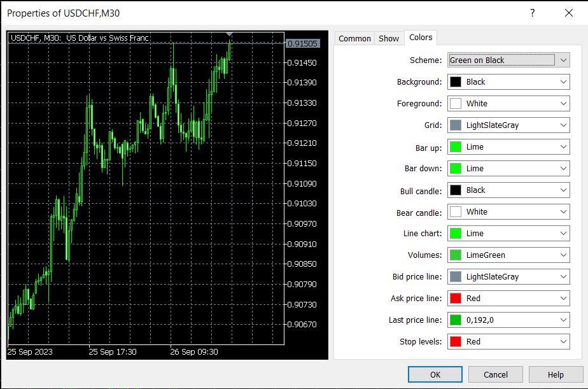Click the Bear candle white swatch
The height and width of the screenshot is (389, 588).
click(x=455, y=211)
